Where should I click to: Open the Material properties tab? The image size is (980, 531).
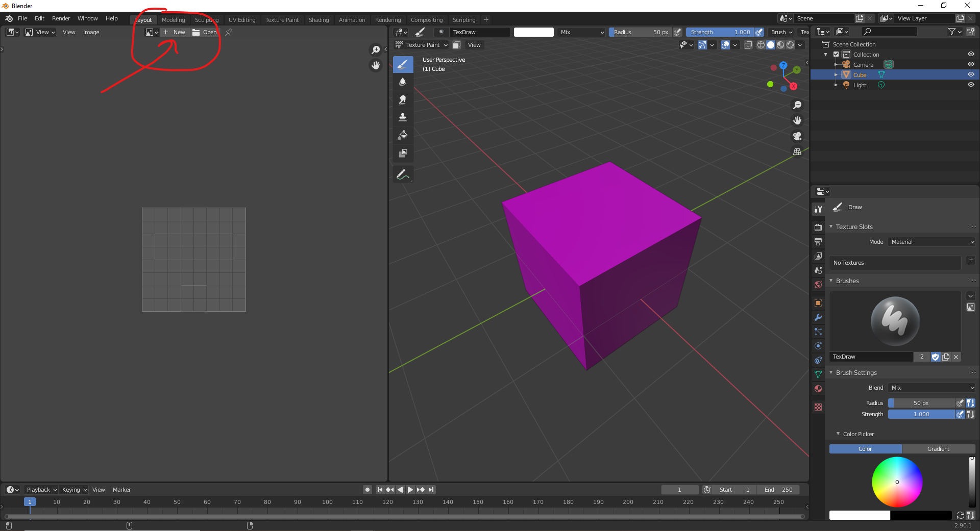click(818, 389)
